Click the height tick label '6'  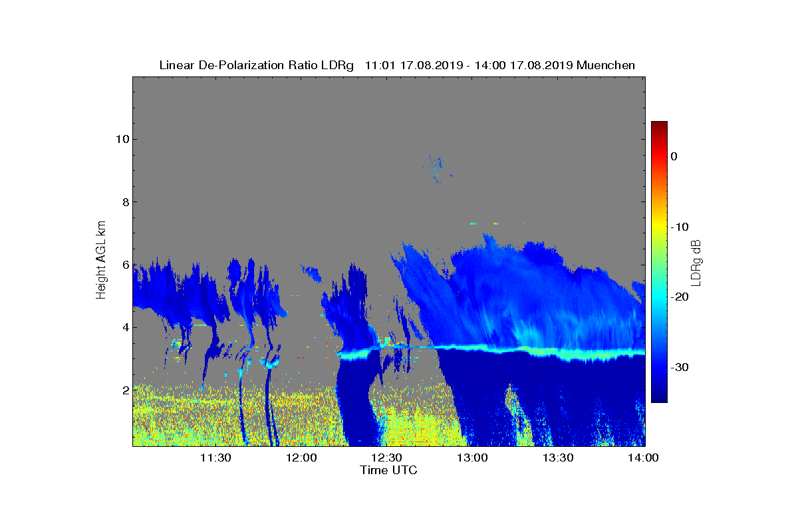pos(124,265)
